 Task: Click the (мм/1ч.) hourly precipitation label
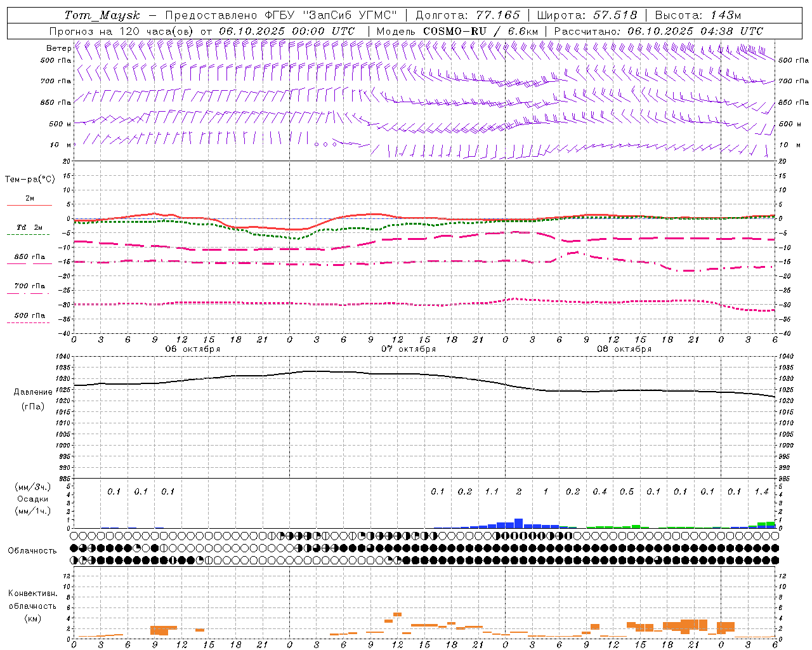33,511
